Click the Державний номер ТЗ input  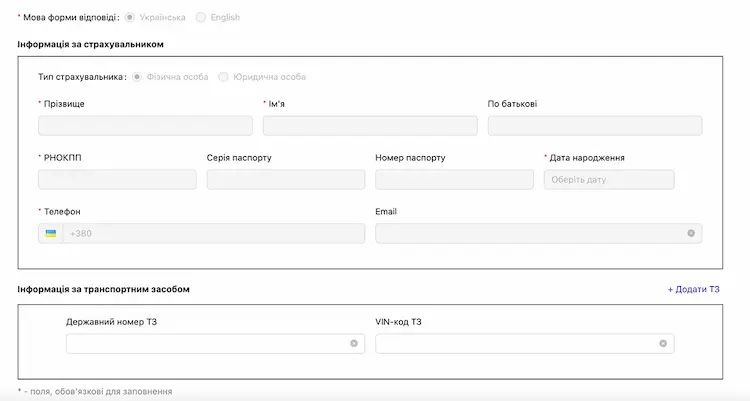(x=205, y=343)
